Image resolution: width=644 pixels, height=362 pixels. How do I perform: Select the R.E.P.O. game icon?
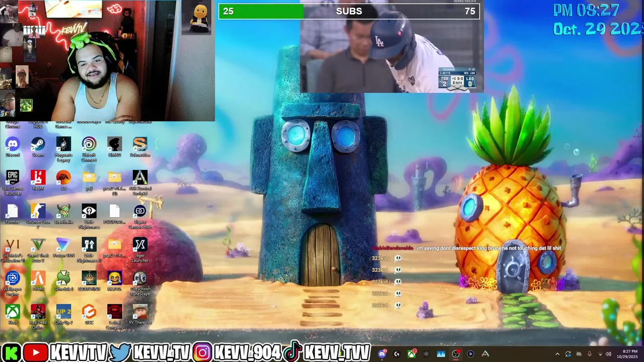[x=115, y=282]
